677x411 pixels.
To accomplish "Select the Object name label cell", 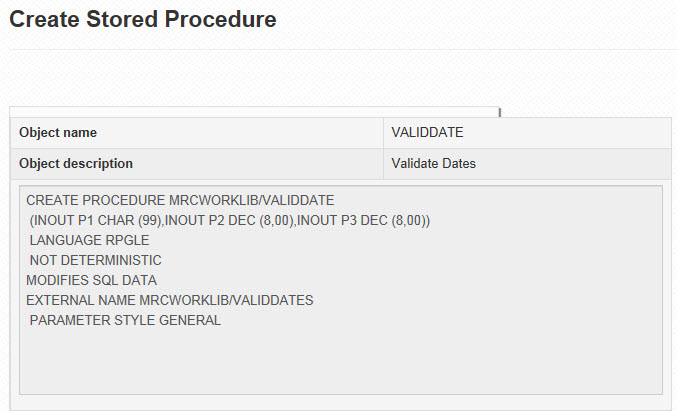I will click(x=197, y=133).
